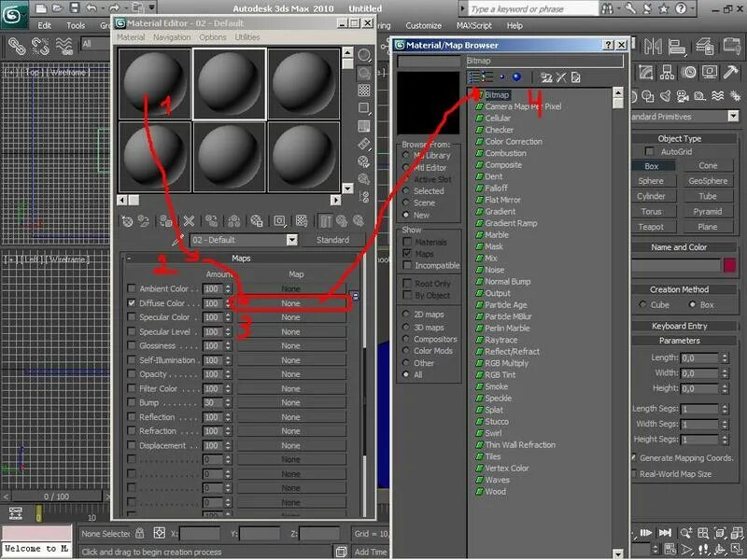This screenshot has width=747, height=560.
Task: Click the GeoSphere primitive button
Action: coord(708,181)
